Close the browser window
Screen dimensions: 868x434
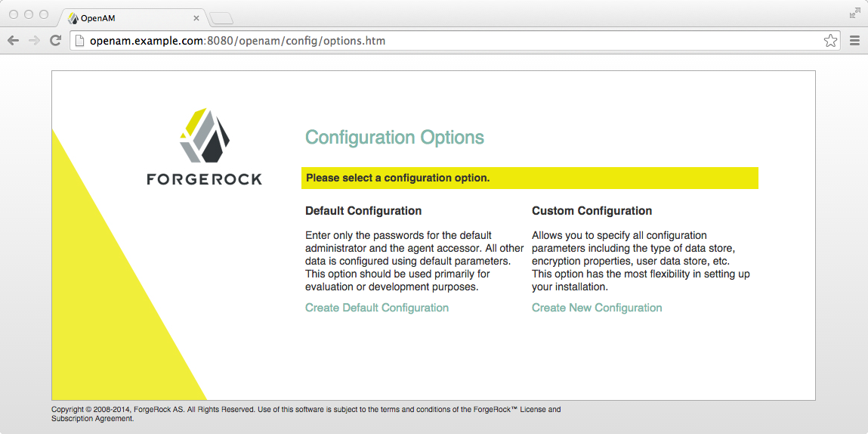tap(14, 14)
